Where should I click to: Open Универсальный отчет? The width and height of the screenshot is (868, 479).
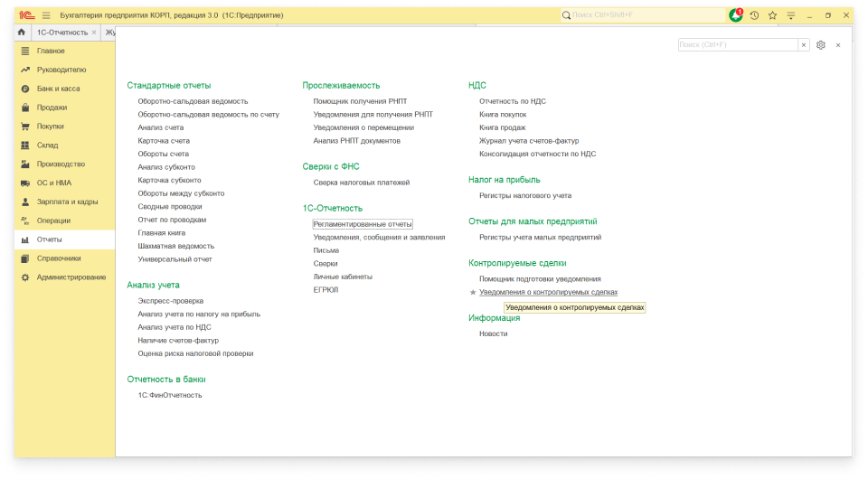tap(175, 258)
